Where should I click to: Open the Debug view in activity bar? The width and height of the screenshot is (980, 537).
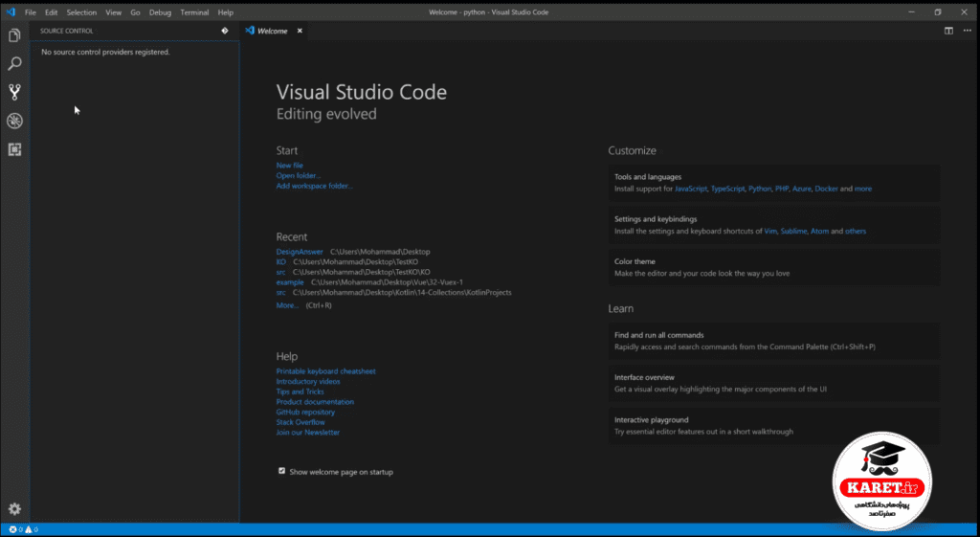coord(14,121)
